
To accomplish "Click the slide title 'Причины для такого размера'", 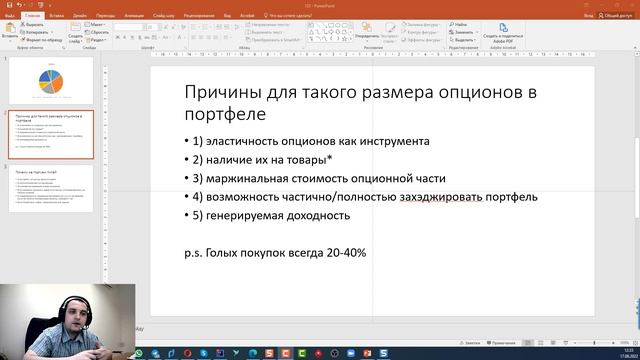I will 360,102.
